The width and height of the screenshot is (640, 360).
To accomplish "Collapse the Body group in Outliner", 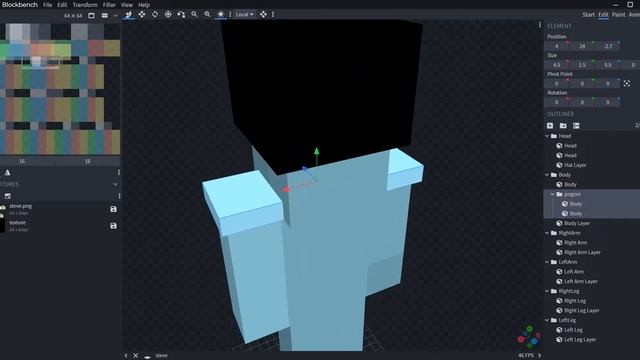I will coord(547,175).
